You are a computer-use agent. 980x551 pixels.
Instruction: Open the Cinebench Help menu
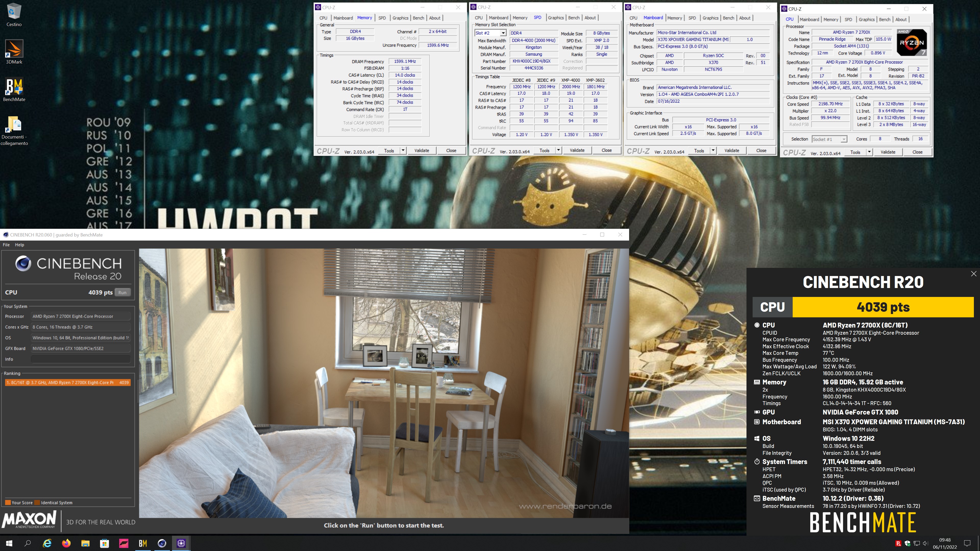[19, 245]
